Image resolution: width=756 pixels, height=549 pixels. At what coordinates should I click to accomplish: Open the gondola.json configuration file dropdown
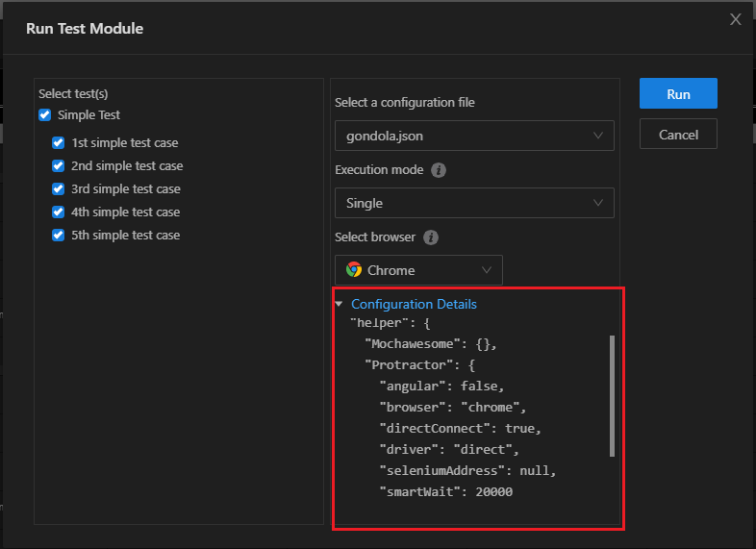coord(474,136)
